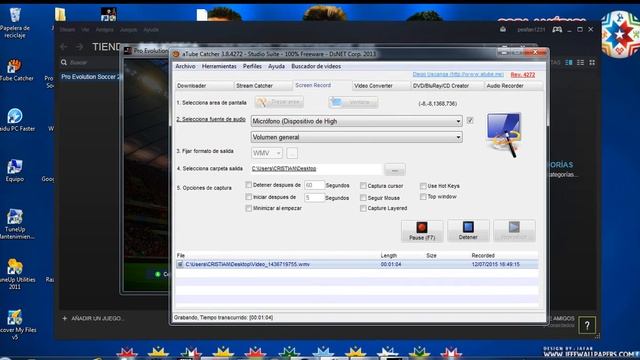Click the Rev. 4272 link
Image resolution: width=640 pixels, height=360 pixels.
pyautogui.click(x=522, y=75)
